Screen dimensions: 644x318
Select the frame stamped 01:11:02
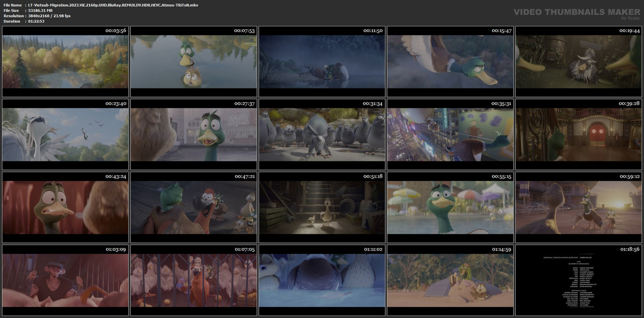coord(322,280)
